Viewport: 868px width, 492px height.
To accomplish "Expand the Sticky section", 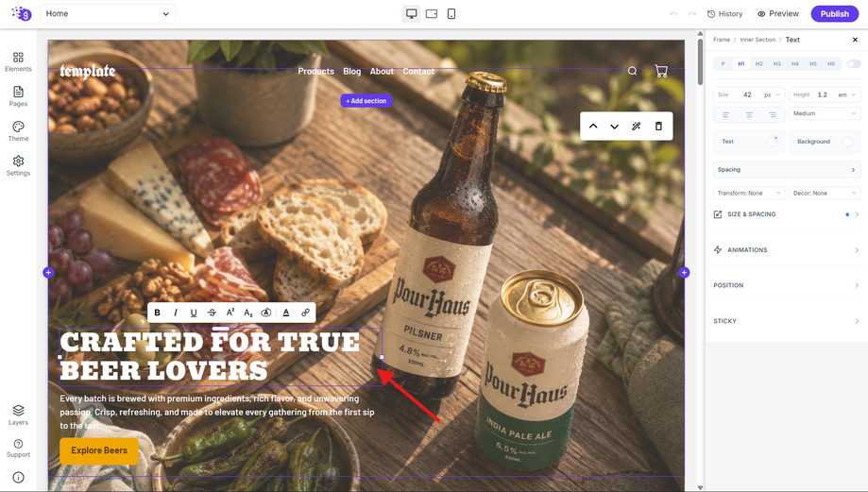I will click(x=787, y=321).
